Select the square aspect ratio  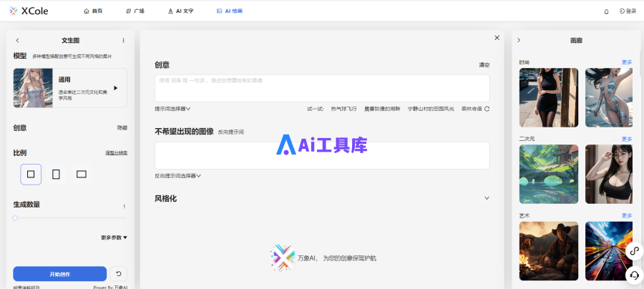click(31, 174)
